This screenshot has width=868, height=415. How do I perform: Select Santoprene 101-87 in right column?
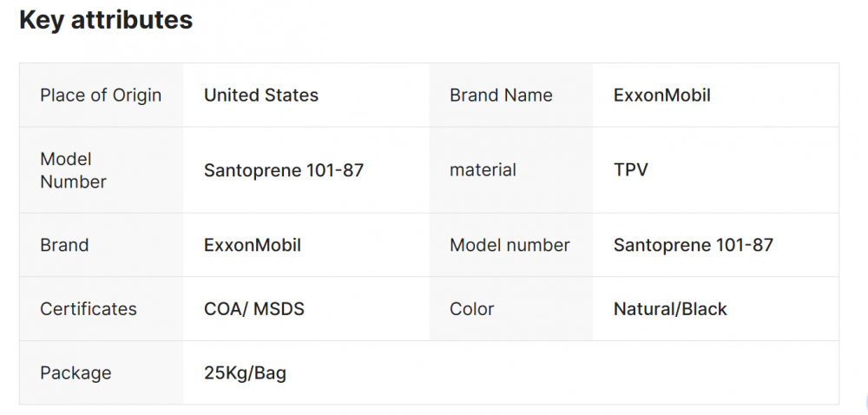click(694, 245)
